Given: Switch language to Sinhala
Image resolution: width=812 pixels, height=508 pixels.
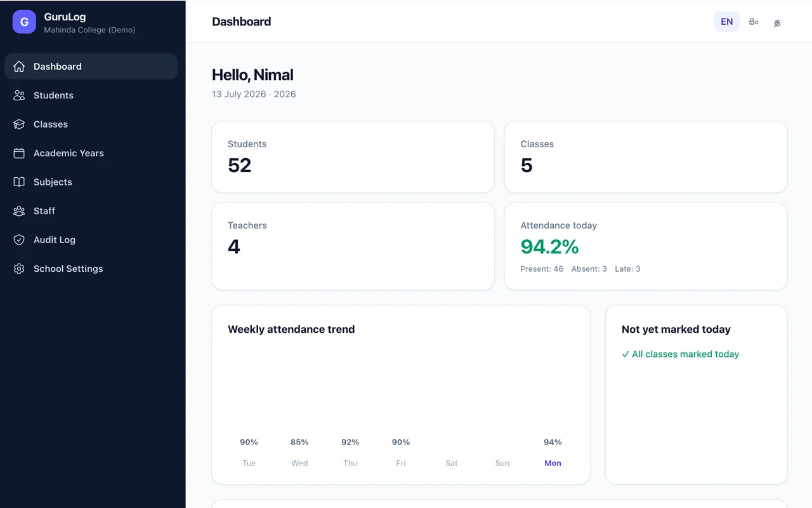Looking at the screenshot, I should (x=754, y=22).
